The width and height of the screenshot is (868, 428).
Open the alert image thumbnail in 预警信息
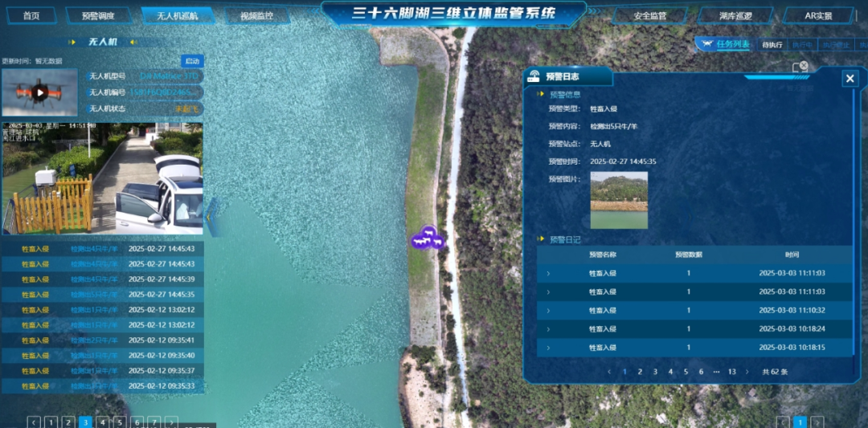pos(618,199)
